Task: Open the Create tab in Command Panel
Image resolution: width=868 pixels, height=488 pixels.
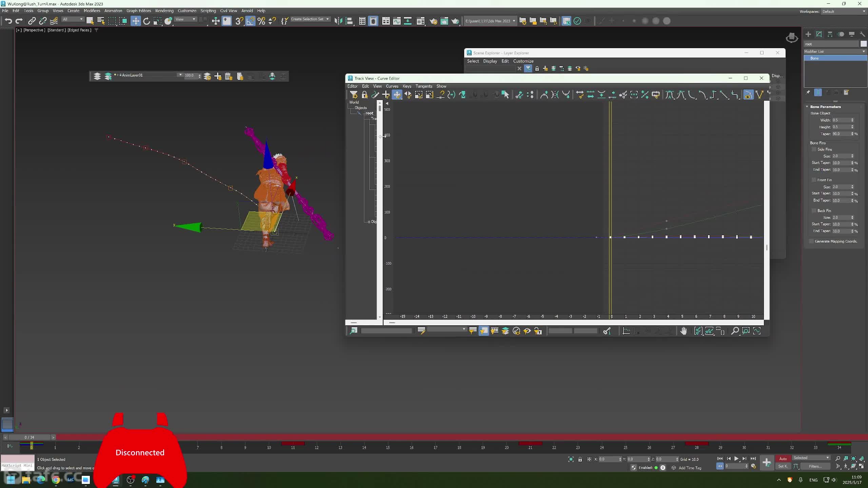Action: pyautogui.click(x=808, y=34)
